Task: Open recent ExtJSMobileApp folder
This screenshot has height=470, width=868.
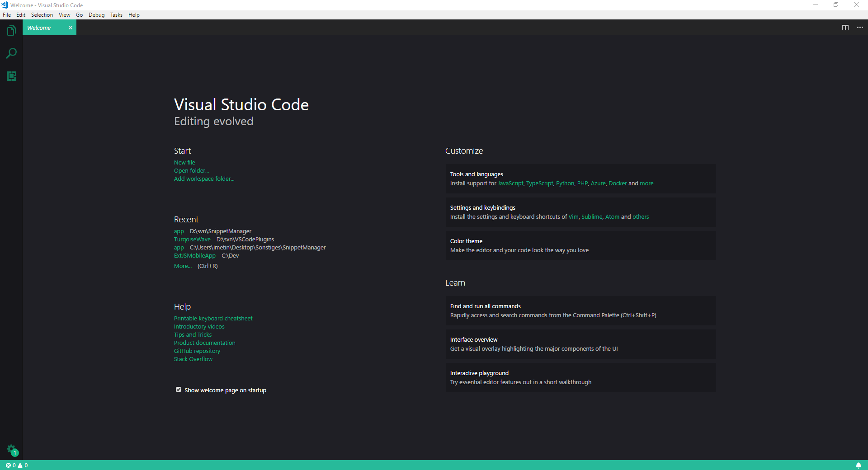Action: click(195, 256)
